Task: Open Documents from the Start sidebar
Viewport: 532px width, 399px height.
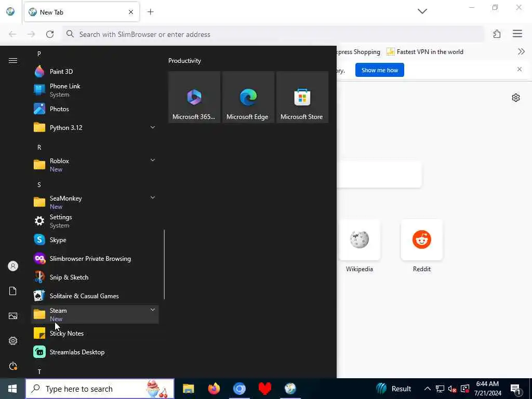Action: pyautogui.click(x=13, y=291)
